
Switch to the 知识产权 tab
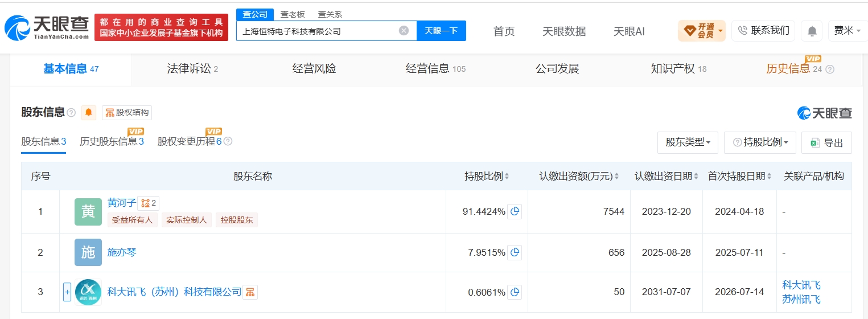678,69
